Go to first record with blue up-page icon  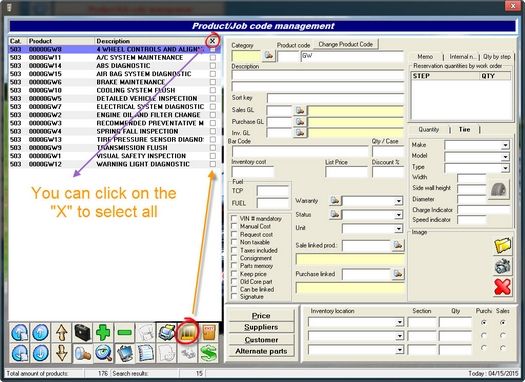coord(20,332)
